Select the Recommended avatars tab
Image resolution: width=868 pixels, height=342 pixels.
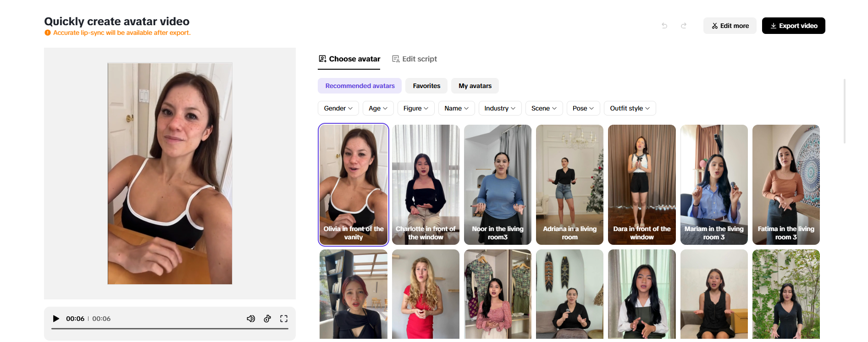click(x=360, y=86)
